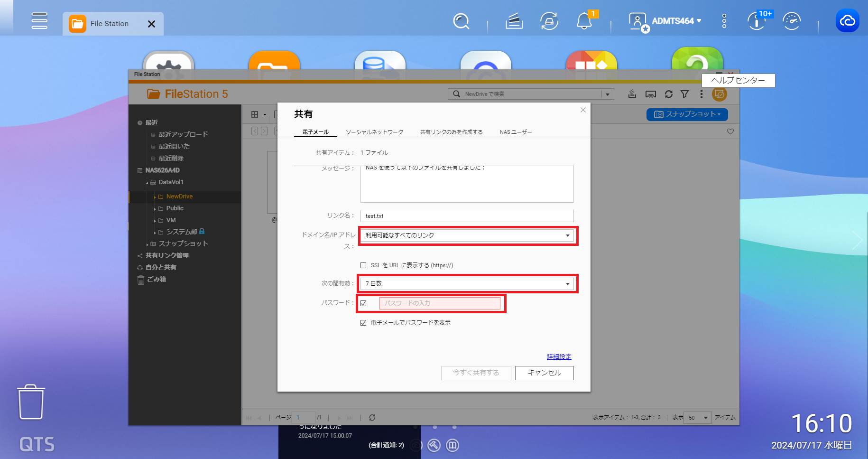
Task: Toggle 電子メールでパスワードを表示 checkbox
Action: coord(363,323)
